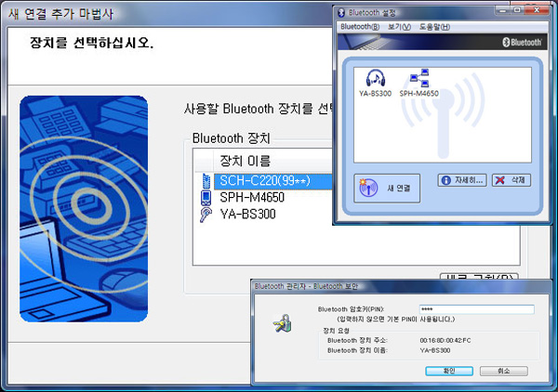Minimize the Bluetooth 설정 window
Screen dimensions: 558x392
[x=502, y=10]
